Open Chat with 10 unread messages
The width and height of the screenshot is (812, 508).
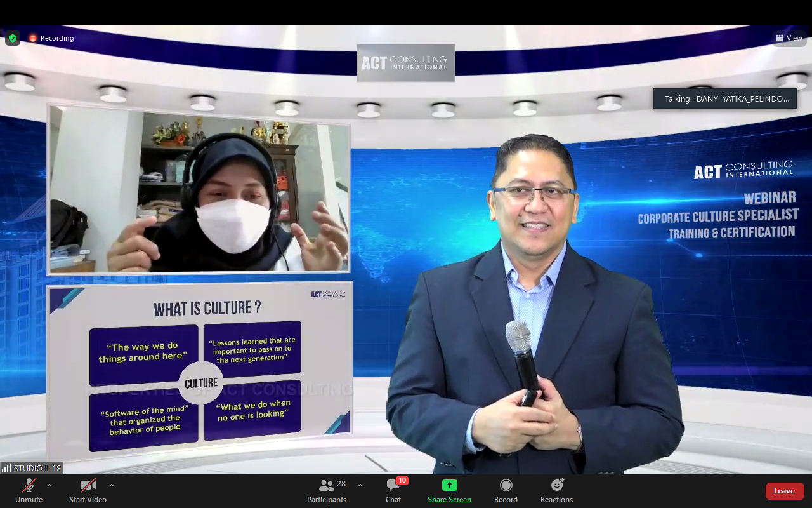coord(393,490)
